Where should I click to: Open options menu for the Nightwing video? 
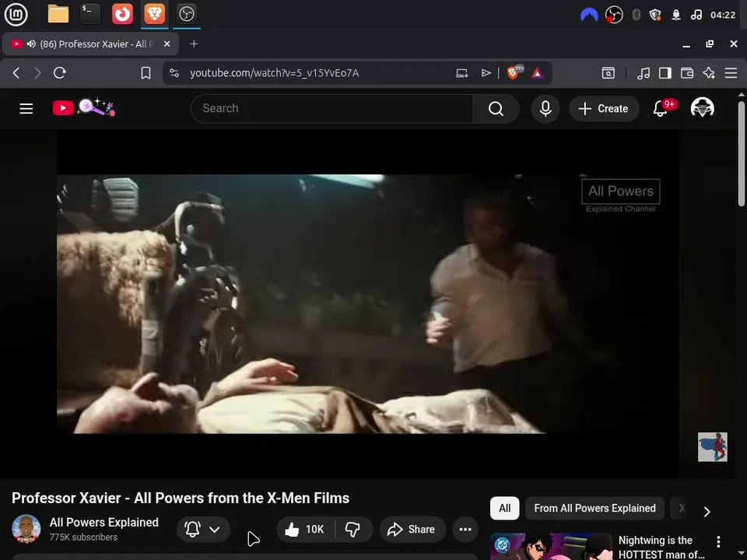718,541
